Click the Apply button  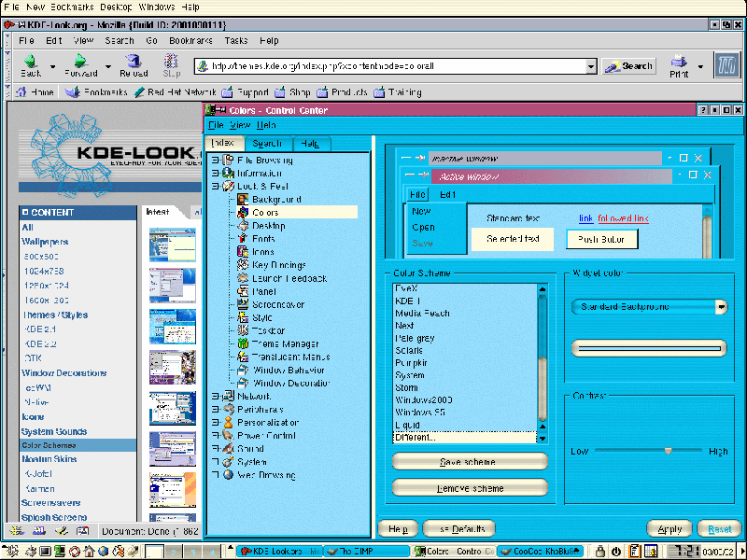669,528
